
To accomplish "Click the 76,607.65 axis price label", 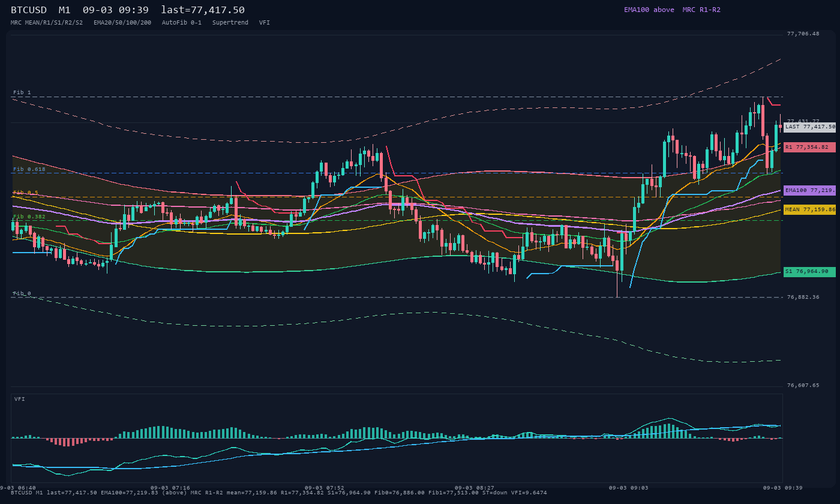I will 803,385.
